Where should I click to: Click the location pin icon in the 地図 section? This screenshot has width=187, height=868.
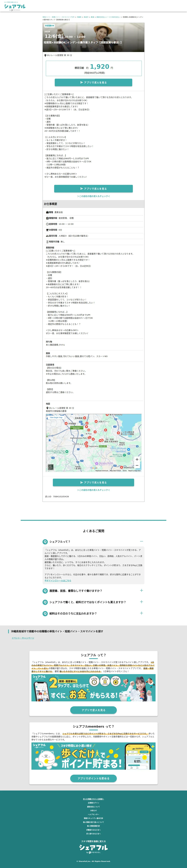pos(47,408)
